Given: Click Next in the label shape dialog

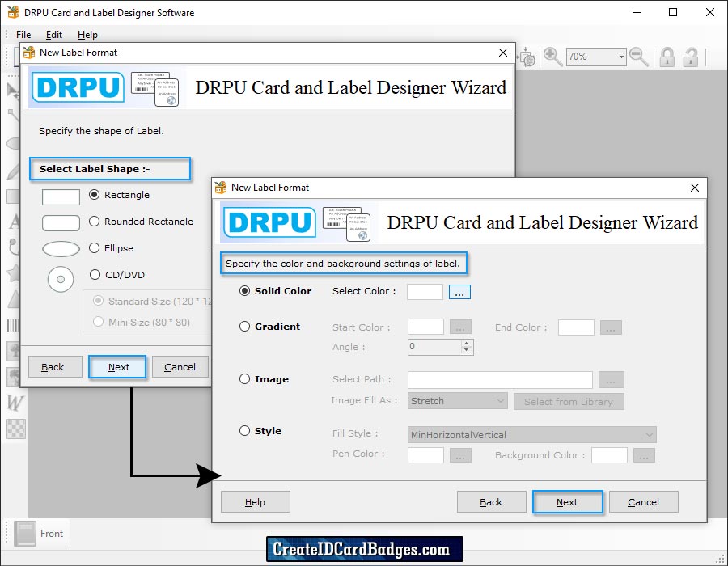Looking at the screenshot, I should 118,367.
